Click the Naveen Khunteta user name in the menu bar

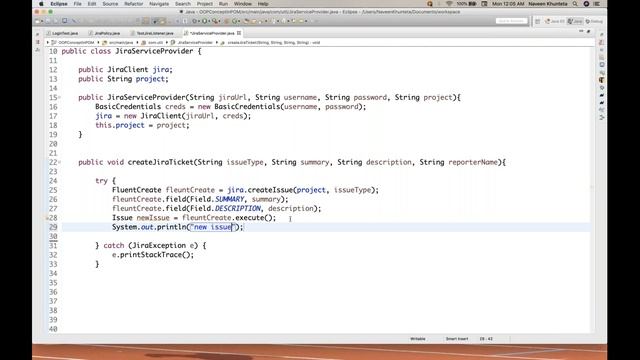click(x=548, y=4)
